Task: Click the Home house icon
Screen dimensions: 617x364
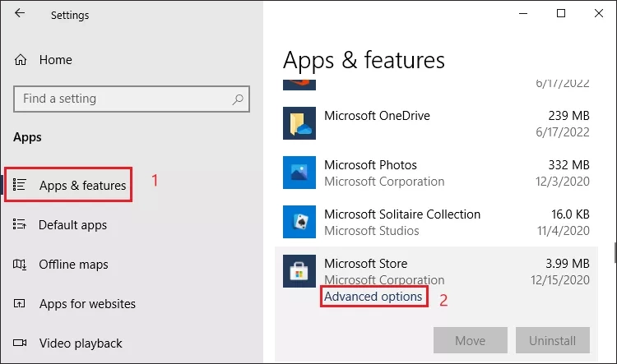Action: point(21,60)
